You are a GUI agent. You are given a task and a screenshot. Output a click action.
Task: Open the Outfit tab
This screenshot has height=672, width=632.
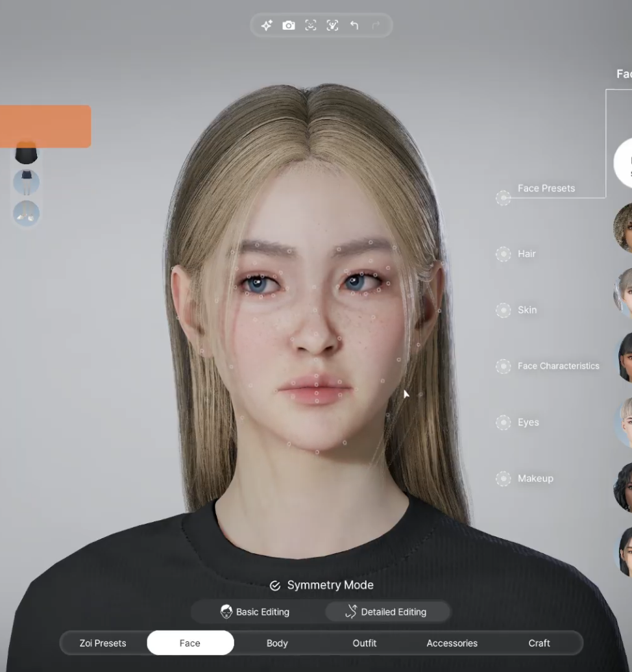tap(365, 643)
